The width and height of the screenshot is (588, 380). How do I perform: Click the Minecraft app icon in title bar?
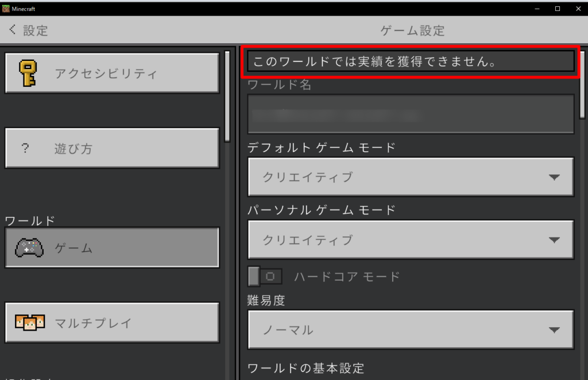[6, 8]
